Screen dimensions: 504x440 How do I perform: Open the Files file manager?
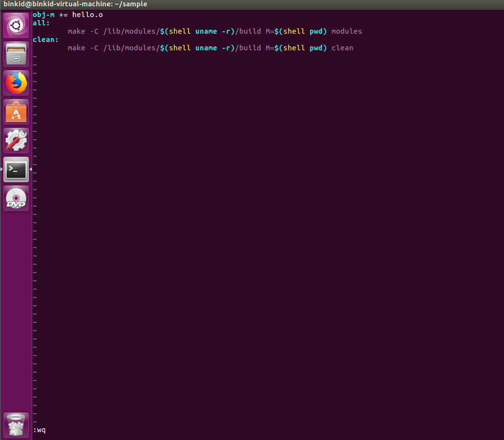click(x=16, y=54)
